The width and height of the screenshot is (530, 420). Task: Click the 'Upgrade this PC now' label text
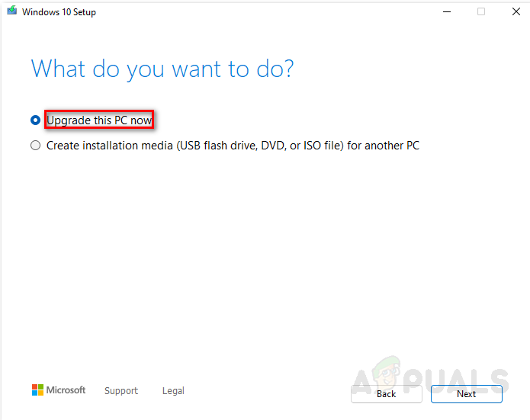tap(99, 120)
